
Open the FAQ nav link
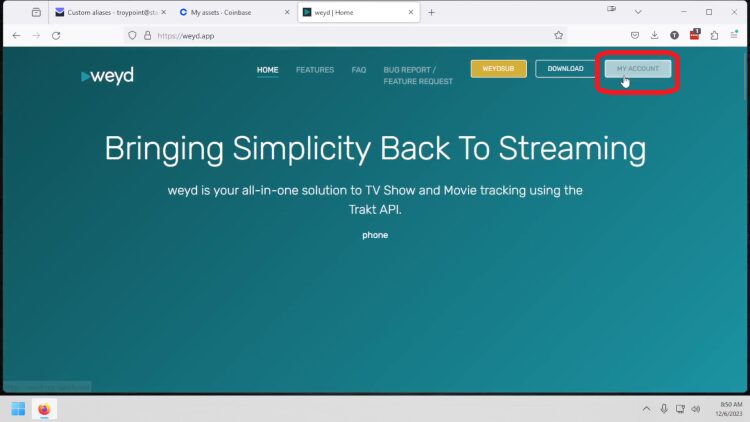359,70
